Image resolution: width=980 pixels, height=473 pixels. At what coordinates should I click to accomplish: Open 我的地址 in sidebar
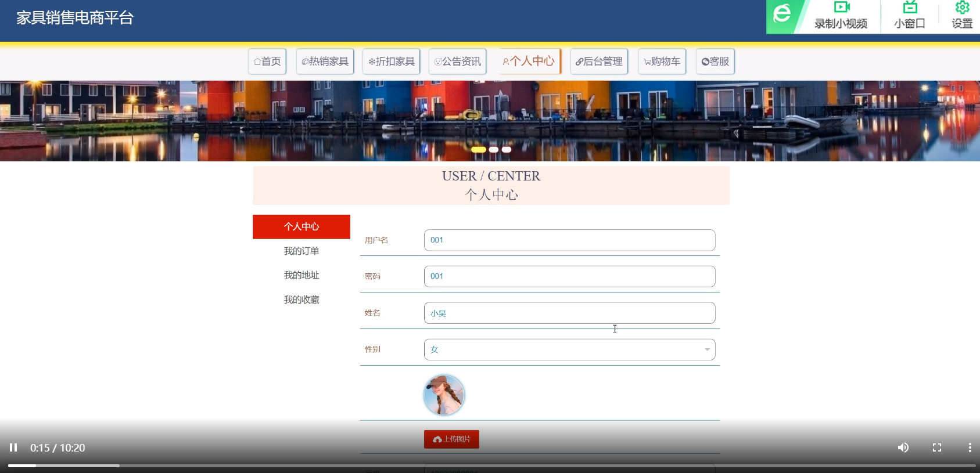tap(301, 276)
